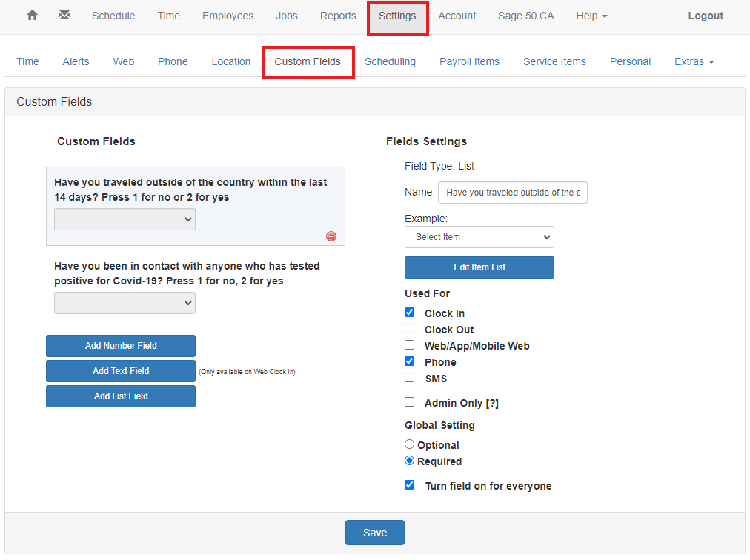Switch to the Web tab

pyautogui.click(x=124, y=61)
